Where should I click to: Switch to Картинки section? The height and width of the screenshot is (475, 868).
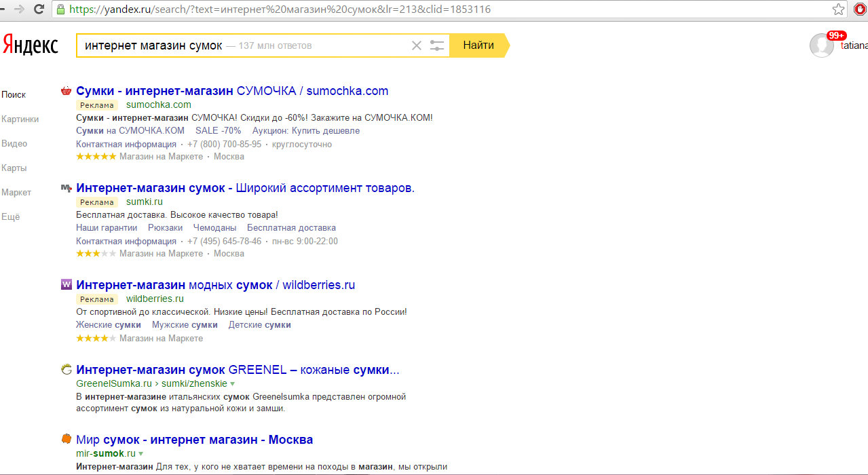[20, 119]
